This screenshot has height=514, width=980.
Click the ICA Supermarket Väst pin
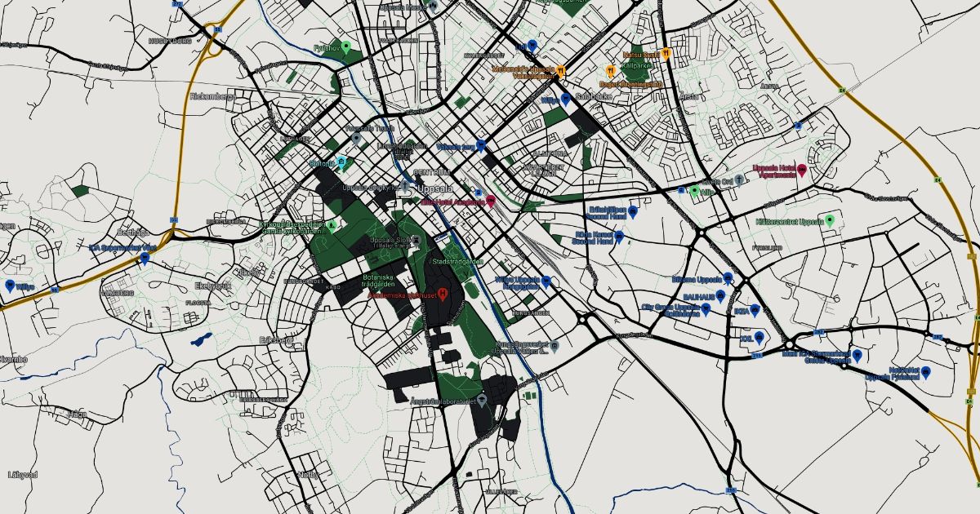[145, 258]
